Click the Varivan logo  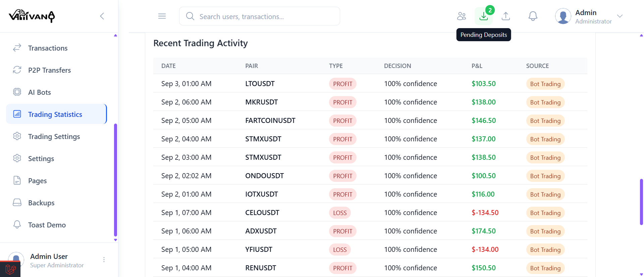point(32,16)
